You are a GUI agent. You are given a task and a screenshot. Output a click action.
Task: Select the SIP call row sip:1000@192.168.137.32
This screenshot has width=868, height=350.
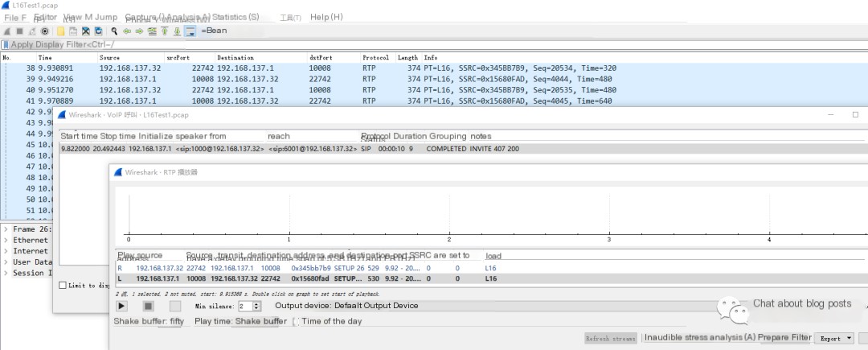point(462,149)
